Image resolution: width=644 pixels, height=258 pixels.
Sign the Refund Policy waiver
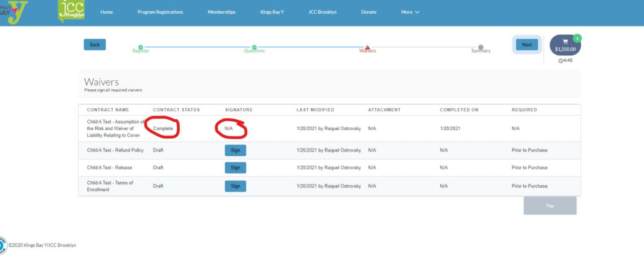pos(235,150)
